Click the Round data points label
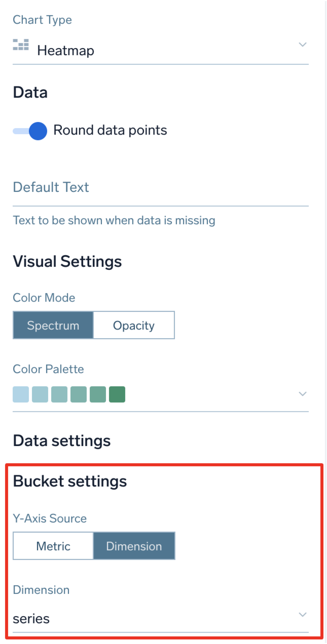The height and width of the screenshot is (644, 327). click(x=110, y=130)
